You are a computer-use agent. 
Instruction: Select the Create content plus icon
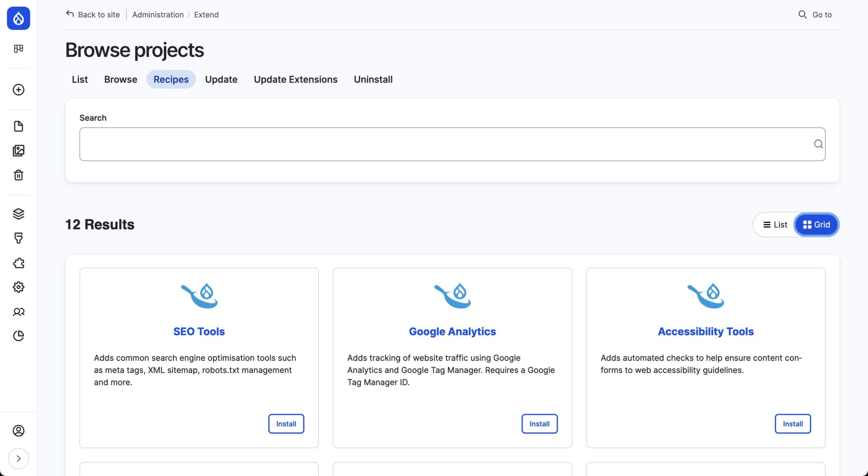point(19,90)
